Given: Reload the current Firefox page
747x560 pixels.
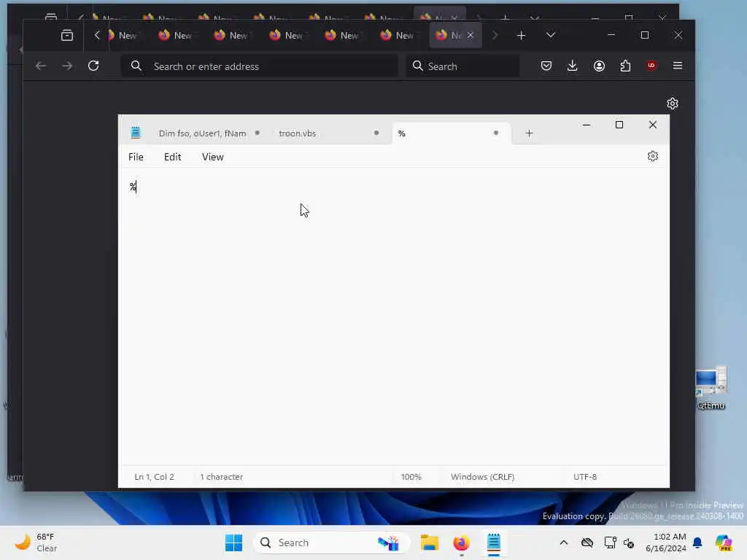Looking at the screenshot, I should 93,66.
